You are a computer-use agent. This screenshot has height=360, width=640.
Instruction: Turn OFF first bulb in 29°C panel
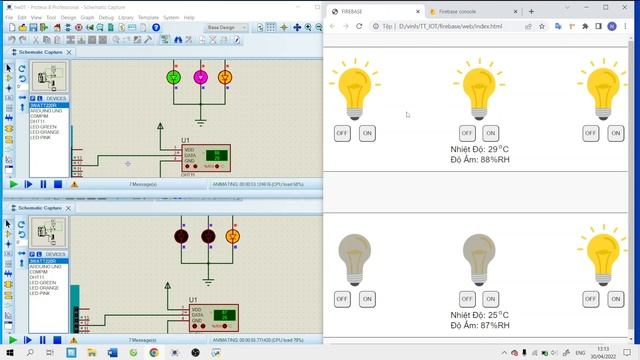point(342,133)
